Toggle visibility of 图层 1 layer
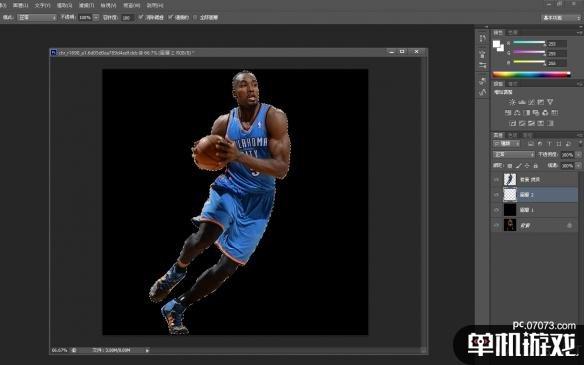The image size is (584, 365). (x=496, y=210)
